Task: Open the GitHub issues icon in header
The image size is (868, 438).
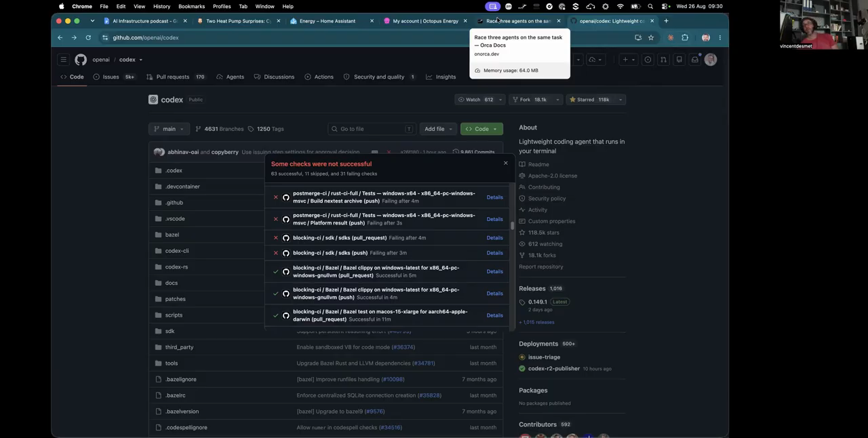Action: click(x=648, y=60)
